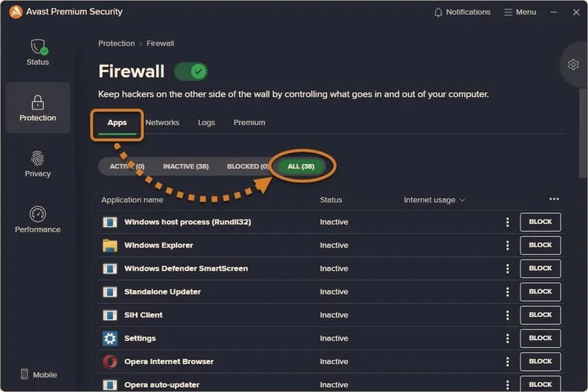
Task: Open the Status shield icon in sidebar
Action: click(38, 51)
